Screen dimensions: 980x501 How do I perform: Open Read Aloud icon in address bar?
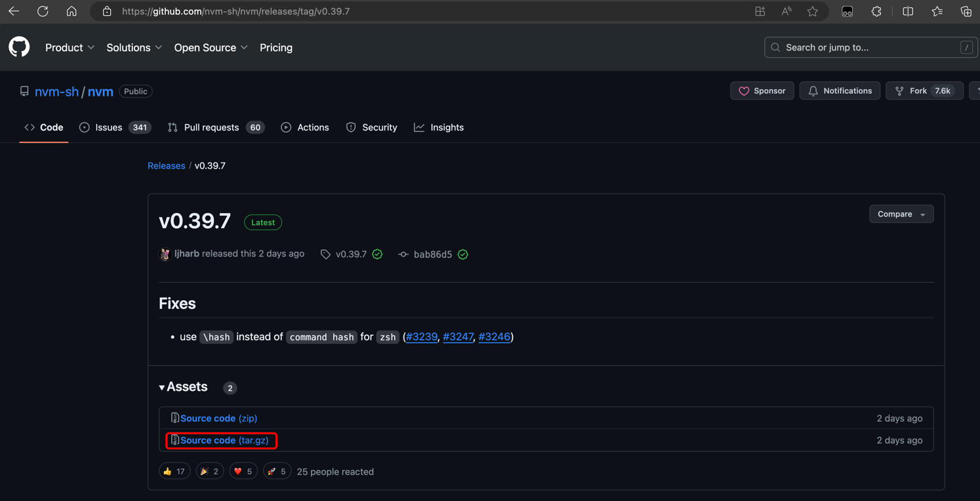(x=786, y=11)
